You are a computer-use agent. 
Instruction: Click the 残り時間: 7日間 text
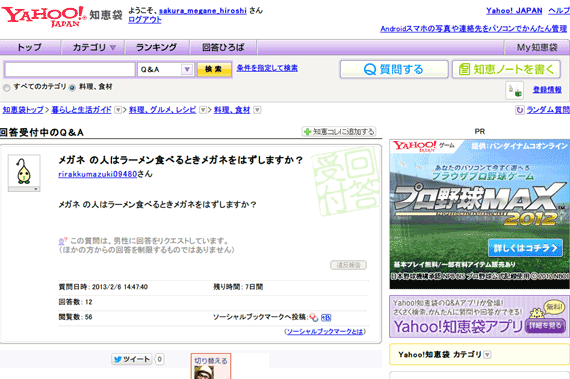238,287
